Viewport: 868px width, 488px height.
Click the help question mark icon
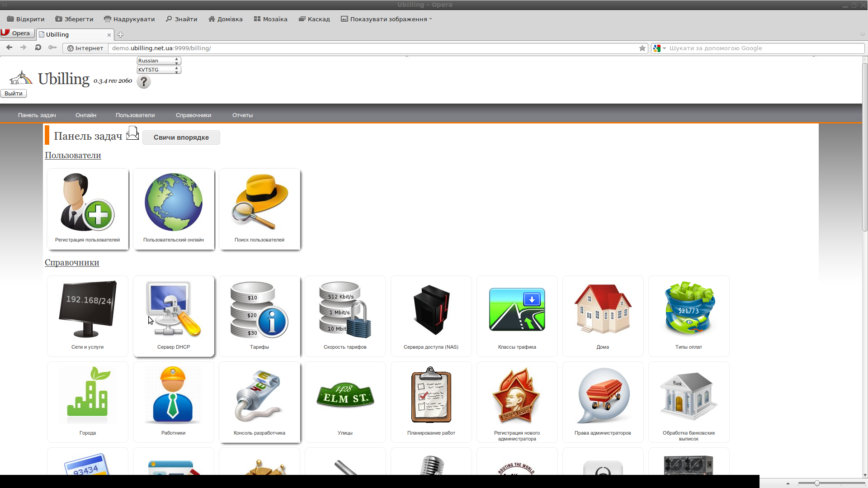click(144, 82)
